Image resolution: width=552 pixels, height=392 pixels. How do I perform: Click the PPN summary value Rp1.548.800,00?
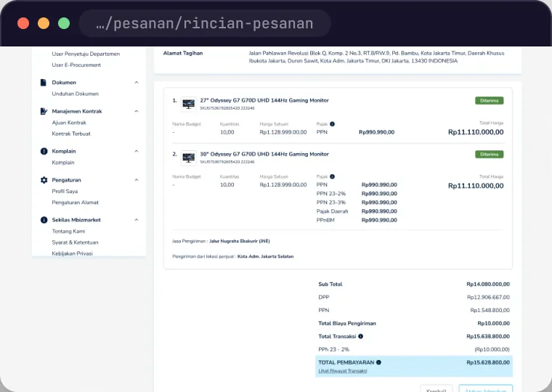coord(490,311)
